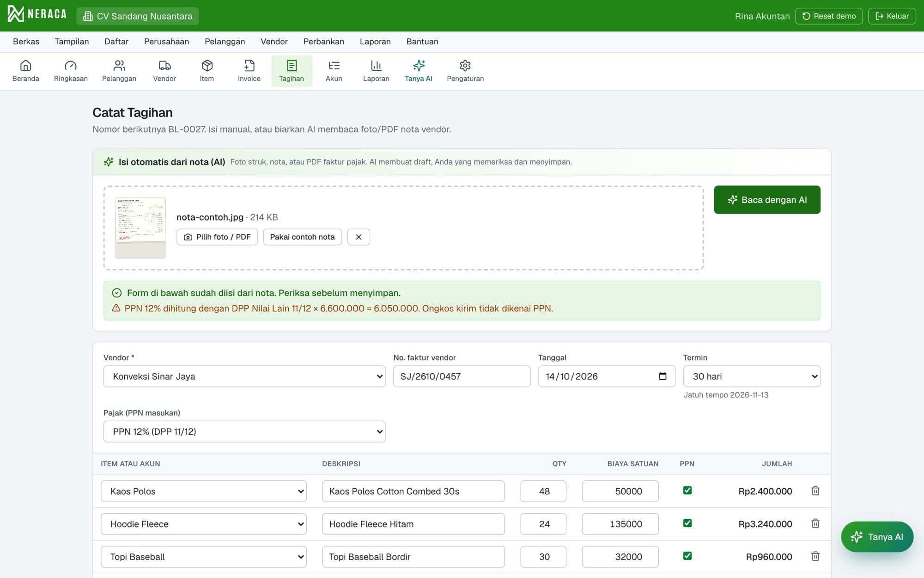The image size is (924, 578).
Task: Open Pengaturan gear toolbar icon
Action: coord(465,71)
